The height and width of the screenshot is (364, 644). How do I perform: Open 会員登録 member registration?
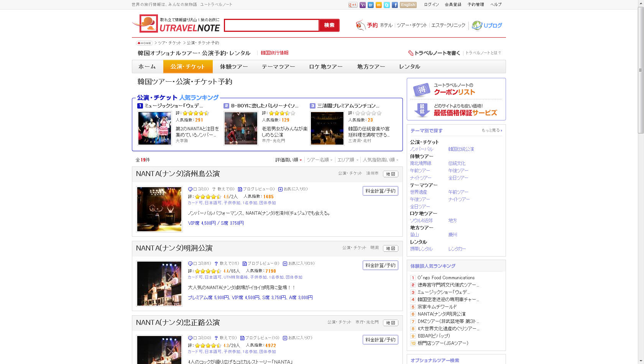tap(453, 5)
